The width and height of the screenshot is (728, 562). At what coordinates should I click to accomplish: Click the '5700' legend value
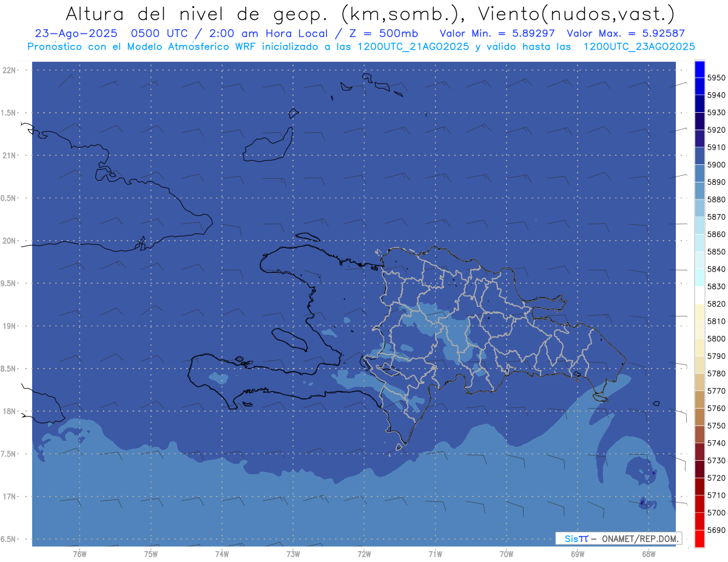[716, 512]
